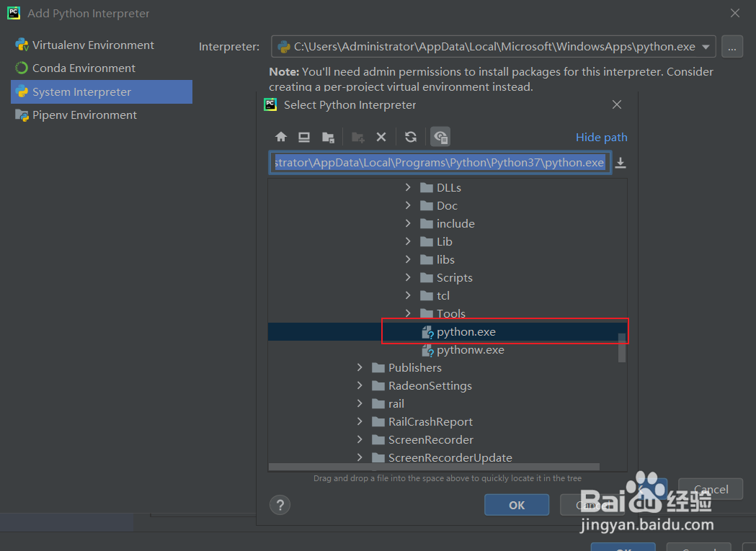
Task: Expand the Scripts folder
Action: [x=408, y=277]
